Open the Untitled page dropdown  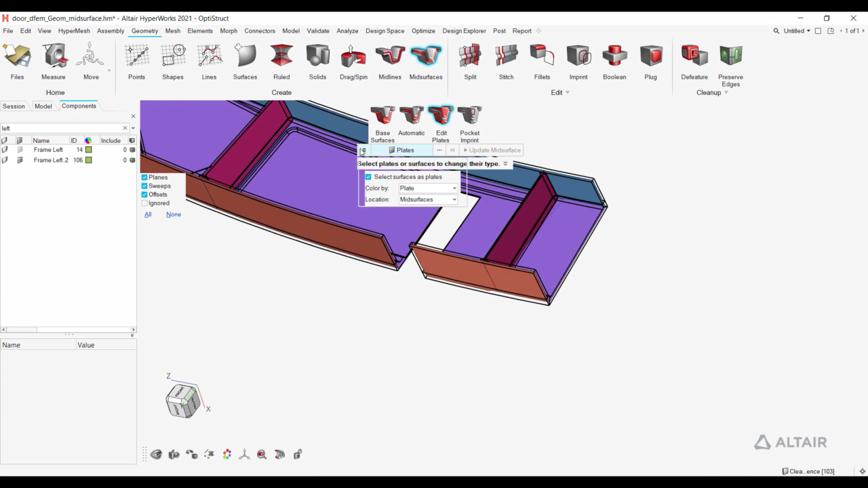coord(797,31)
